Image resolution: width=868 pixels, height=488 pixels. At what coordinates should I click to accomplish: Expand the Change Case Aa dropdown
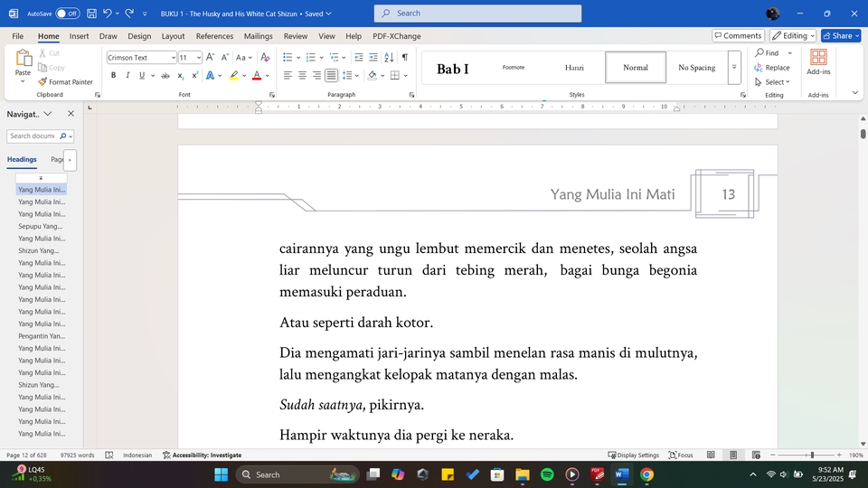[x=250, y=58]
